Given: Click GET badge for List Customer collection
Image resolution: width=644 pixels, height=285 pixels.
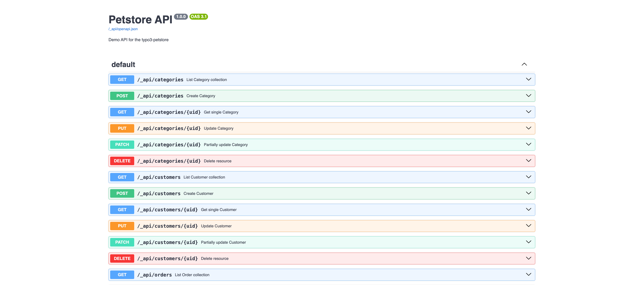Looking at the screenshot, I should point(122,177).
